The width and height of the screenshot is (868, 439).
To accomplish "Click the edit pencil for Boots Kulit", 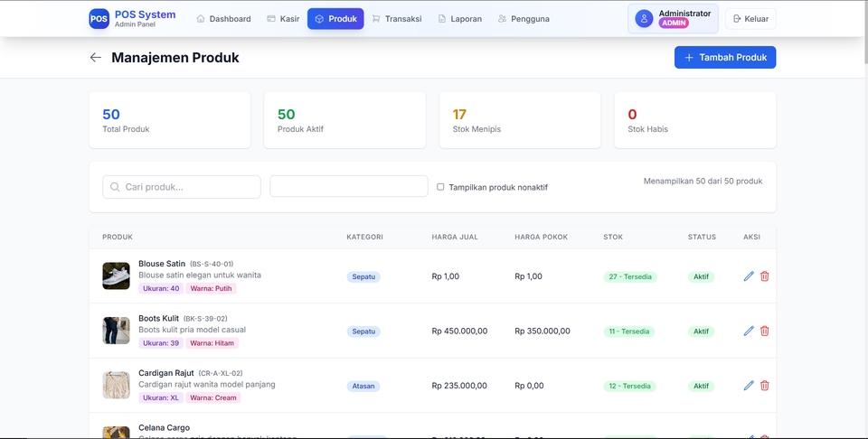I will (x=749, y=332).
